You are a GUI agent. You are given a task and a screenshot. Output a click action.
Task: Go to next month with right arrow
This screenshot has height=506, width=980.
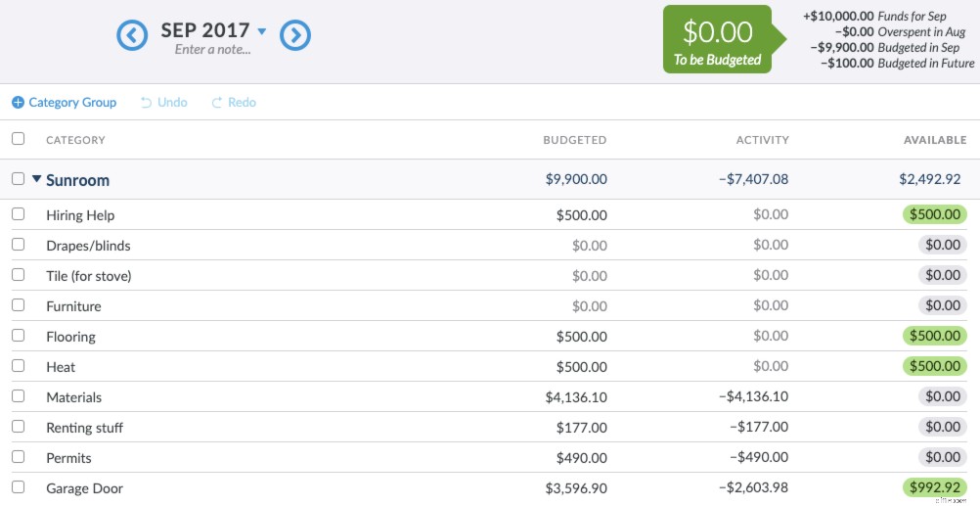click(x=295, y=36)
